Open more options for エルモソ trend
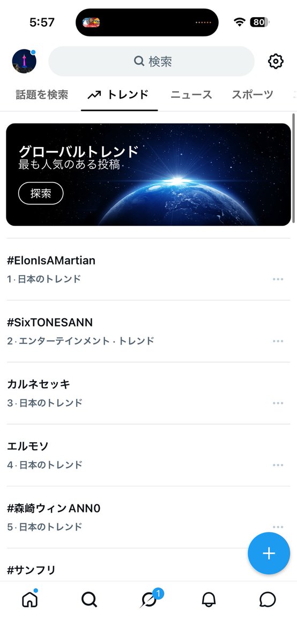Image resolution: width=297 pixels, height=644 pixels. pos(278,465)
